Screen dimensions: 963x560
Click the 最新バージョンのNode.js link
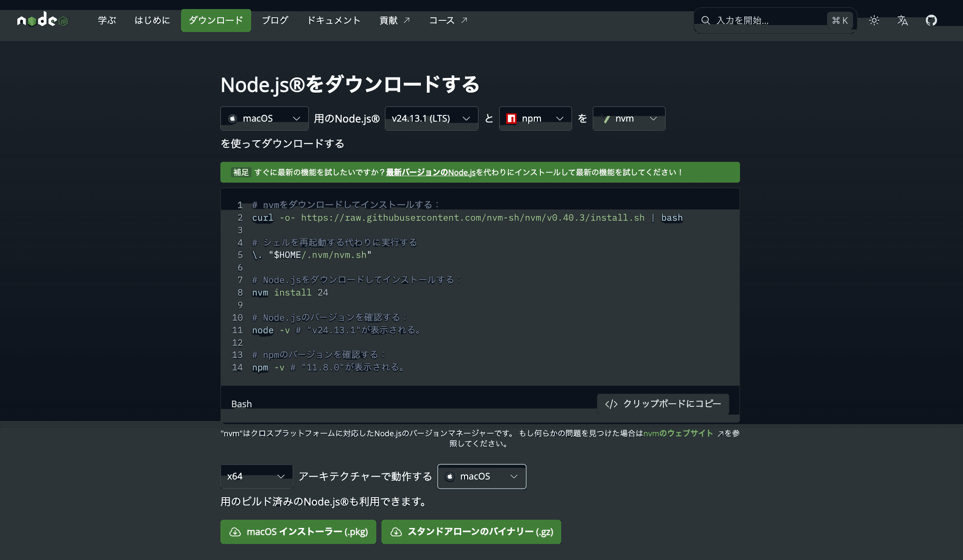(x=430, y=172)
